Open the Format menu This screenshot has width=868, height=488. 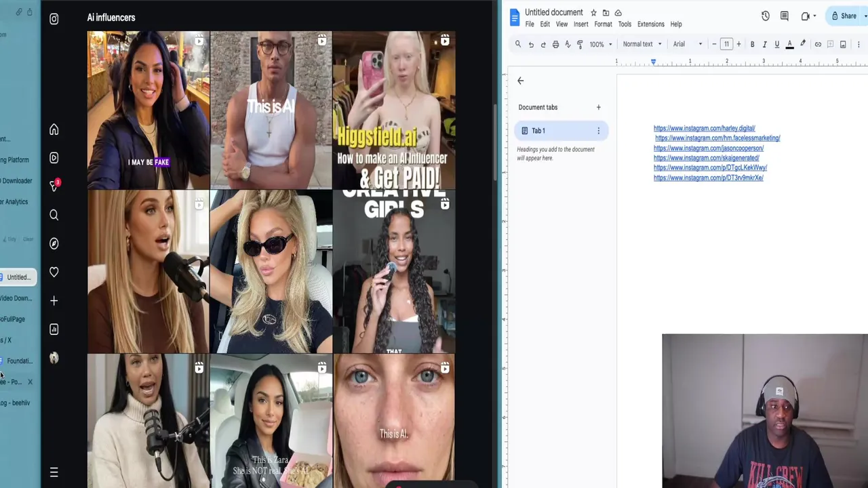point(603,24)
